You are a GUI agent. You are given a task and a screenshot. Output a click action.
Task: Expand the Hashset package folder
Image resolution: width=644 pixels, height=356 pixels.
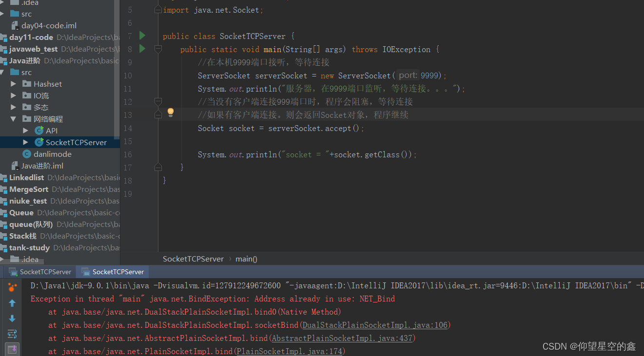click(14, 84)
